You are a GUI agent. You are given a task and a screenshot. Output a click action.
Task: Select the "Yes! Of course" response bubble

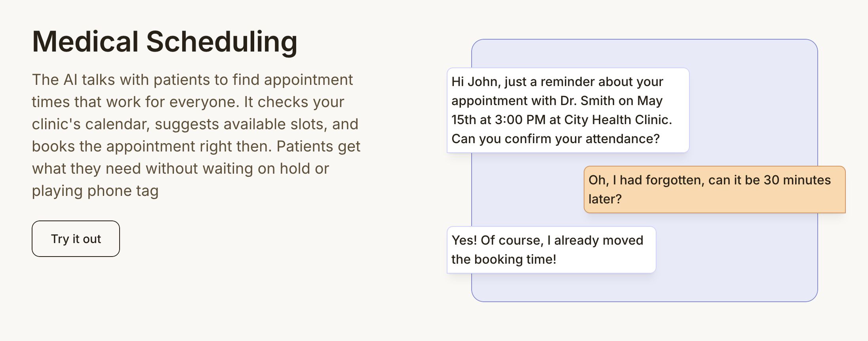[x=551, y=250]
